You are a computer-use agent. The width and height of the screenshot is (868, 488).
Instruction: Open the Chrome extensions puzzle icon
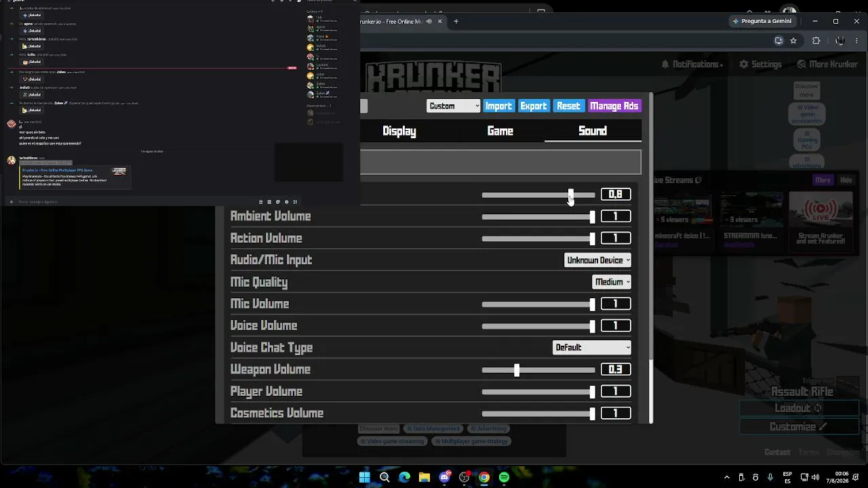coord(816,41)
